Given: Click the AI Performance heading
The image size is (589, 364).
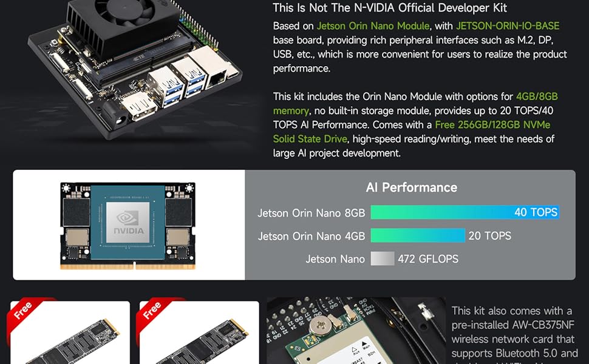Looking at the screenshot, I should (x=411, y=187).
